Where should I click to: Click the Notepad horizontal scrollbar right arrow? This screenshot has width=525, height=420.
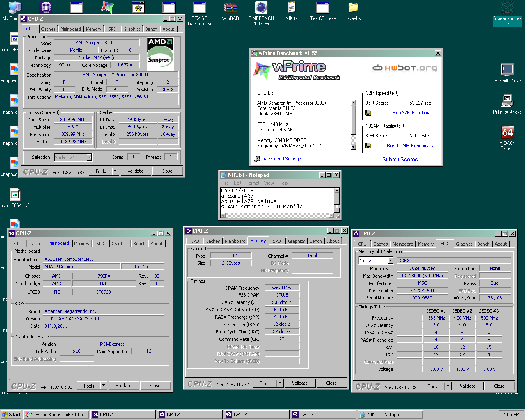(331, 215)
